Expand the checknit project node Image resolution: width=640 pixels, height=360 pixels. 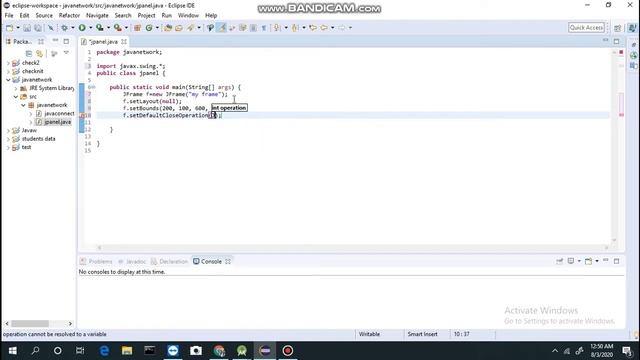click(8, 71)
